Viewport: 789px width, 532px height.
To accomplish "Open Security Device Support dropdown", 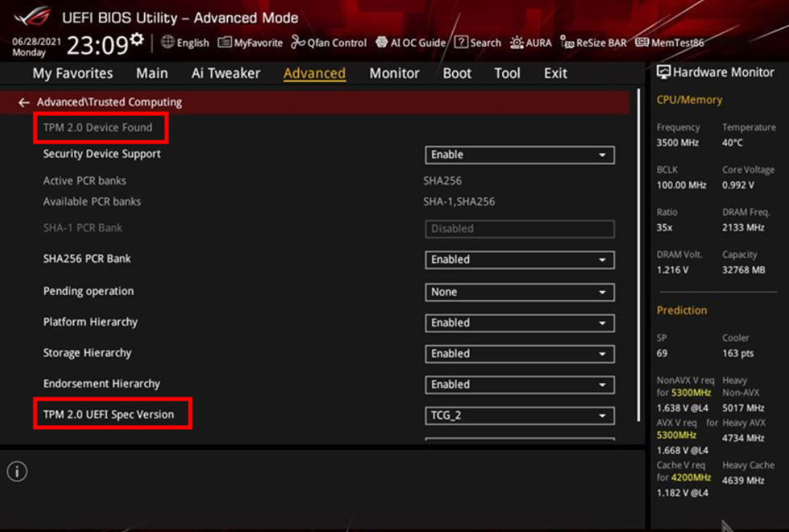I will [x=520, y=155].
